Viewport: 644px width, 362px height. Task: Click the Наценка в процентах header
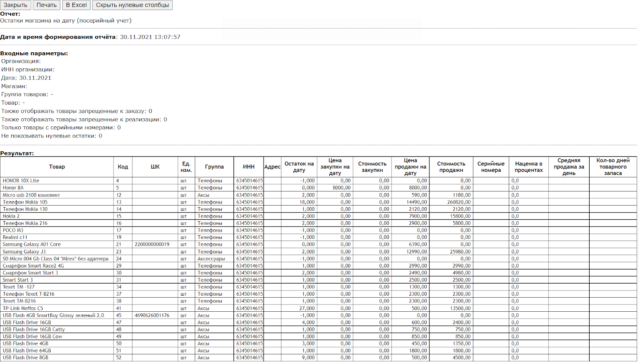point(528,167)
